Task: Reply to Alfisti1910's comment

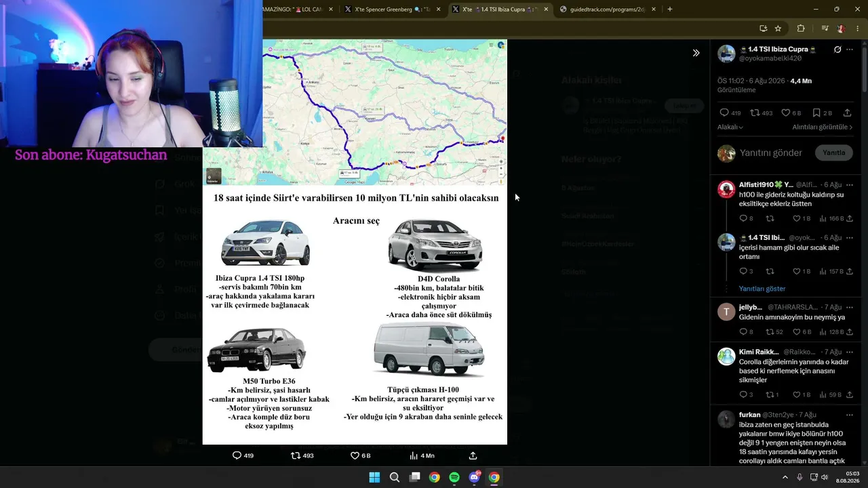Action: (x=746, y=218)
